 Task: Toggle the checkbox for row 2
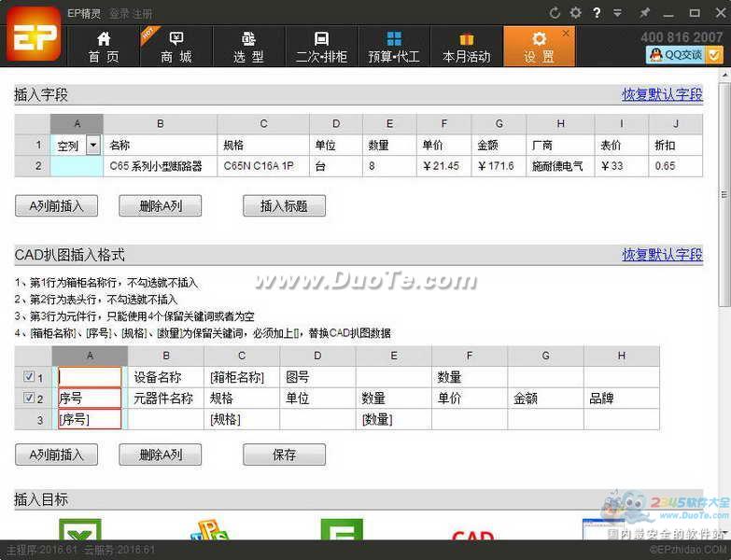point(29,398)
